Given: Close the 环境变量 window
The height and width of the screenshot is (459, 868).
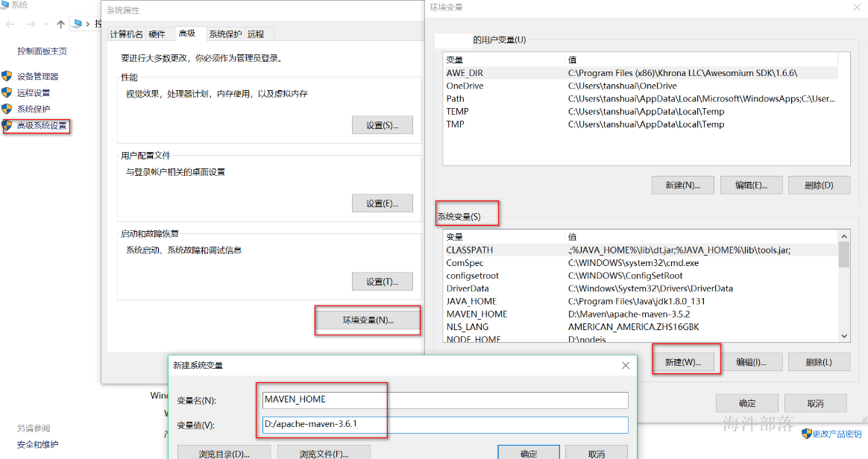Looking at the screenshot, I should pyautogui.click(x=857, y=7).
